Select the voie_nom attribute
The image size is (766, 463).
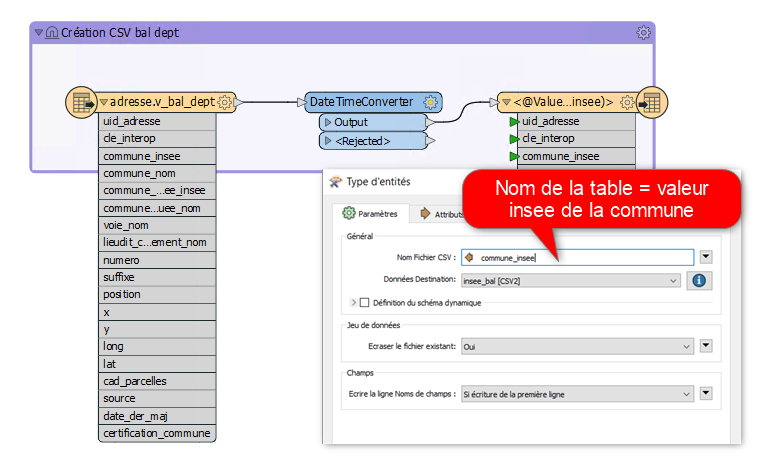tap(157, 225)
